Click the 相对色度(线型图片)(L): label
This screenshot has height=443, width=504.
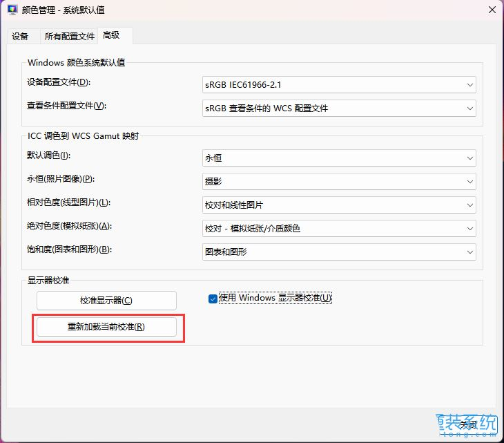tap(68, 202)
